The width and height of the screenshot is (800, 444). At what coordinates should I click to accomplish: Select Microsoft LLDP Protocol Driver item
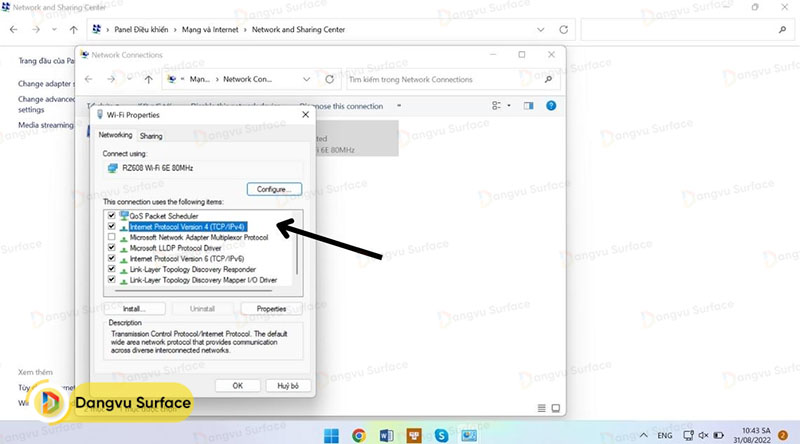point(176,248)
